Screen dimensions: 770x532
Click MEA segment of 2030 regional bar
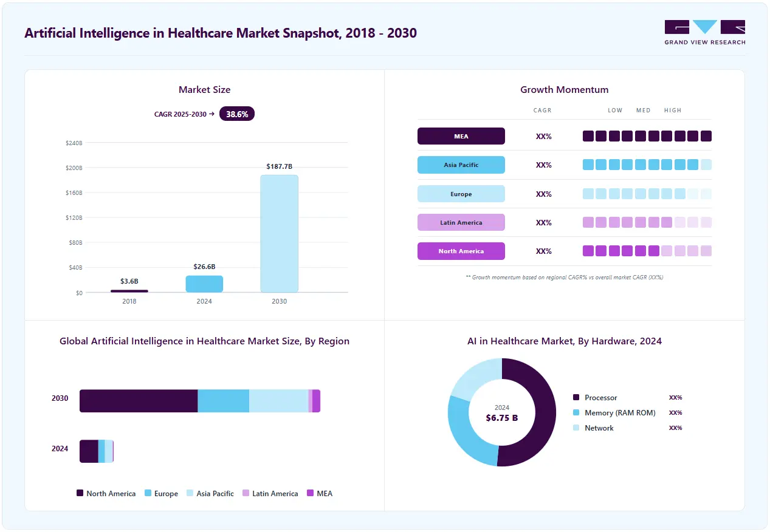[x=317, y=401]
